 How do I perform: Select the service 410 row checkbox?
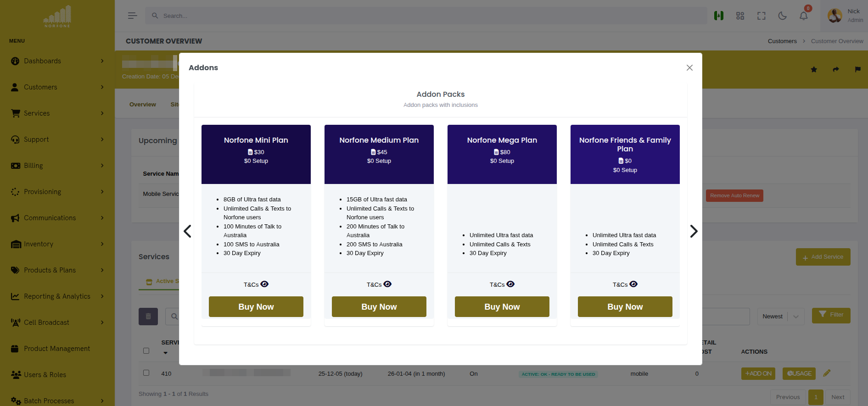(146, 373)
